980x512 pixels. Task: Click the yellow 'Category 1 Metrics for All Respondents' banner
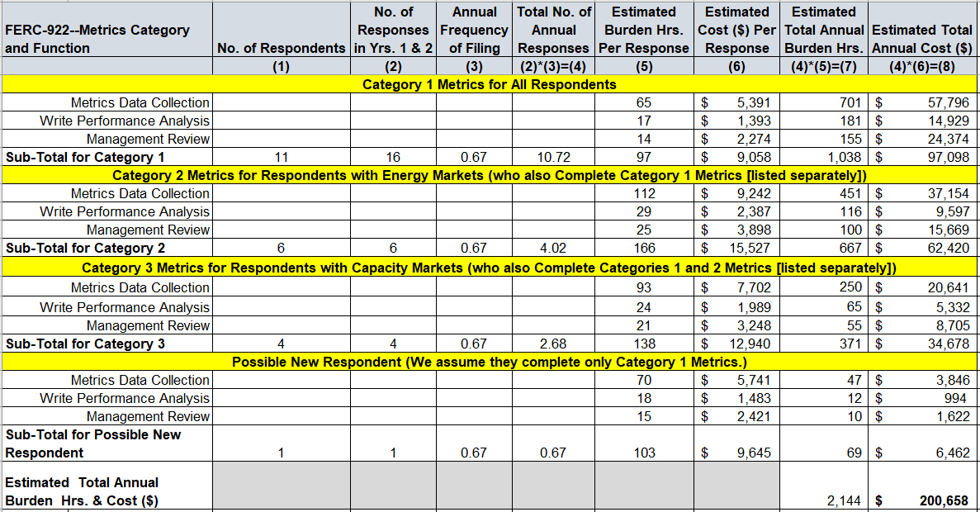489,84
